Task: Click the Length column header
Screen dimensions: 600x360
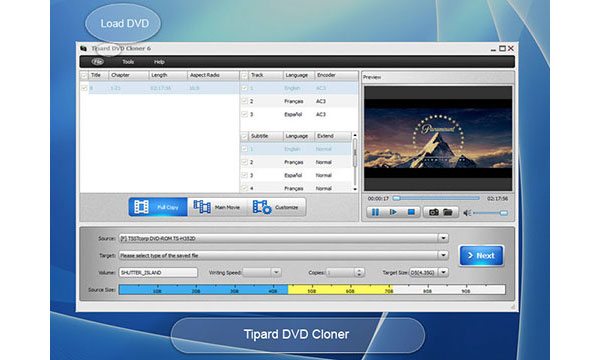Action: (x=168, y=75)
